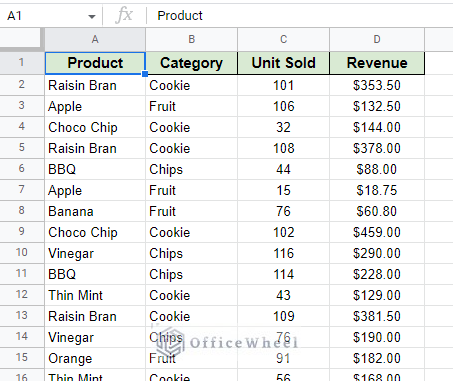The image size is (453, 381).
Task: Select the Orange cell in row 15
Action: click(95, 358)
